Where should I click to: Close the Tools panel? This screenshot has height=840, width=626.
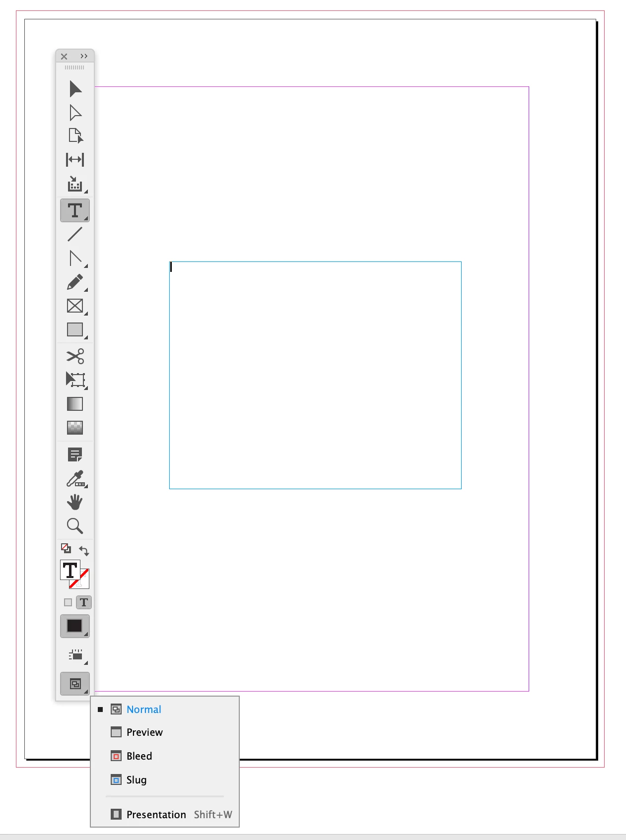tap(64, 57)
